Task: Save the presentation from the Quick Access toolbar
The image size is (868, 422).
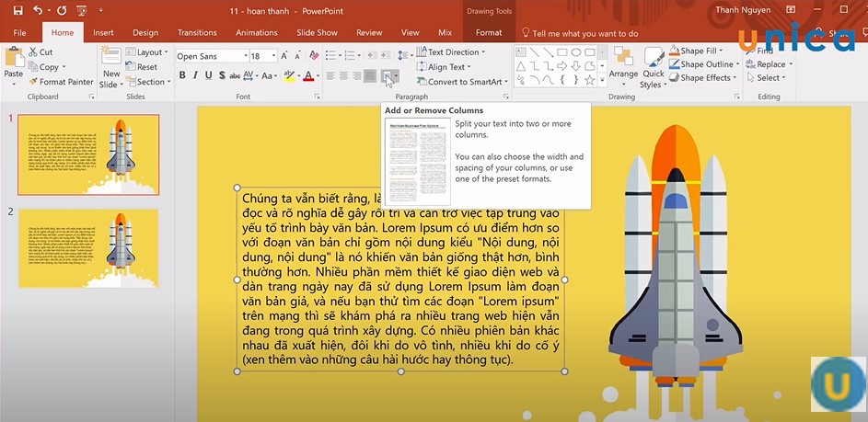Action: 17,10
